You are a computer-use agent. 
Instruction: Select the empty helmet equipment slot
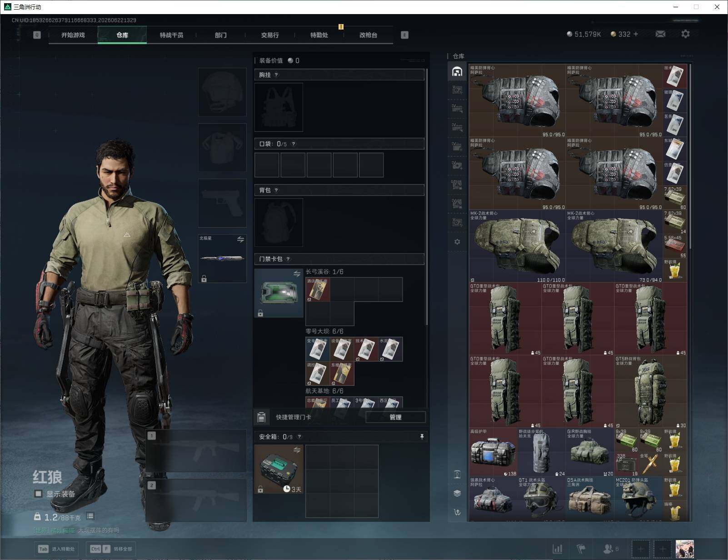[222, 92]
